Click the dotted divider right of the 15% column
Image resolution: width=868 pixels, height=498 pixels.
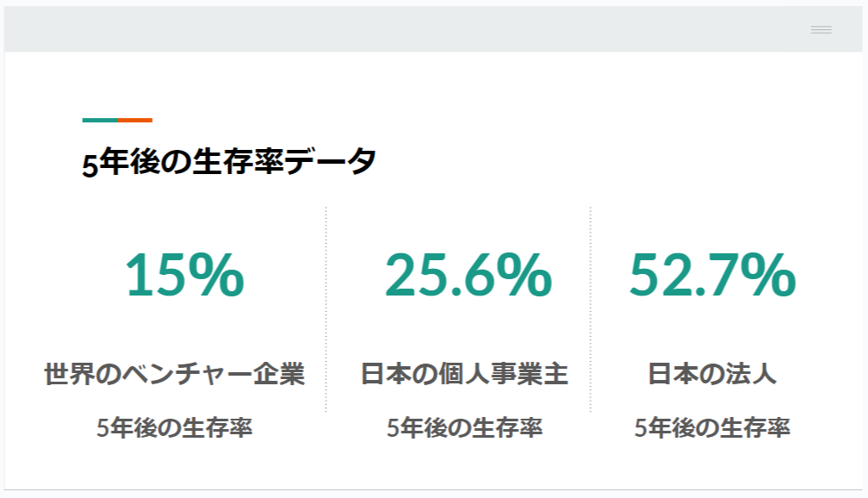tap(325, 310)
